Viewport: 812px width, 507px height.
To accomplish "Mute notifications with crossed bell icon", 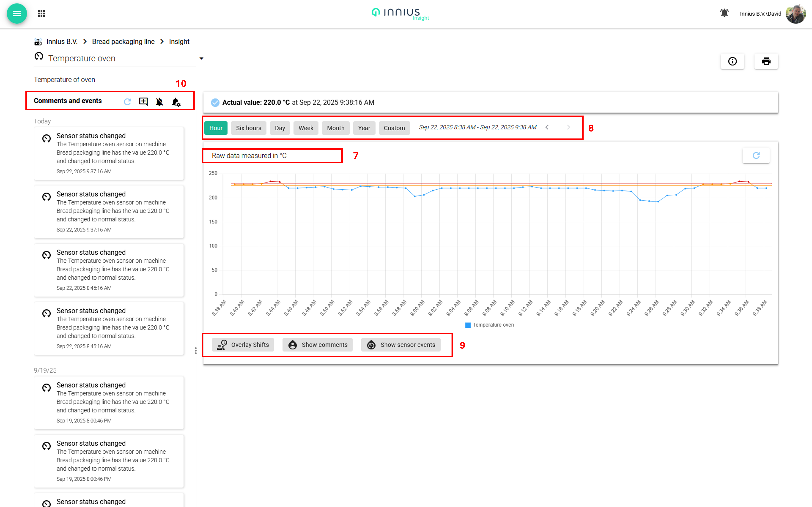I will [x=159, y=102].
